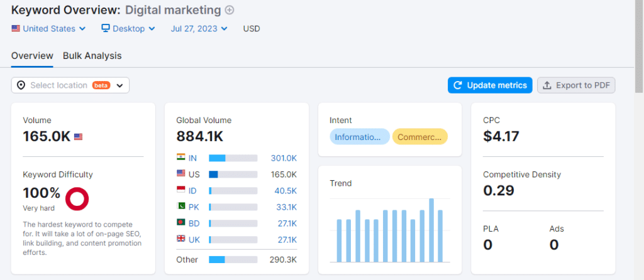644x280 pixels.
Task: Click the BD country link
Action: coord(194,223)
